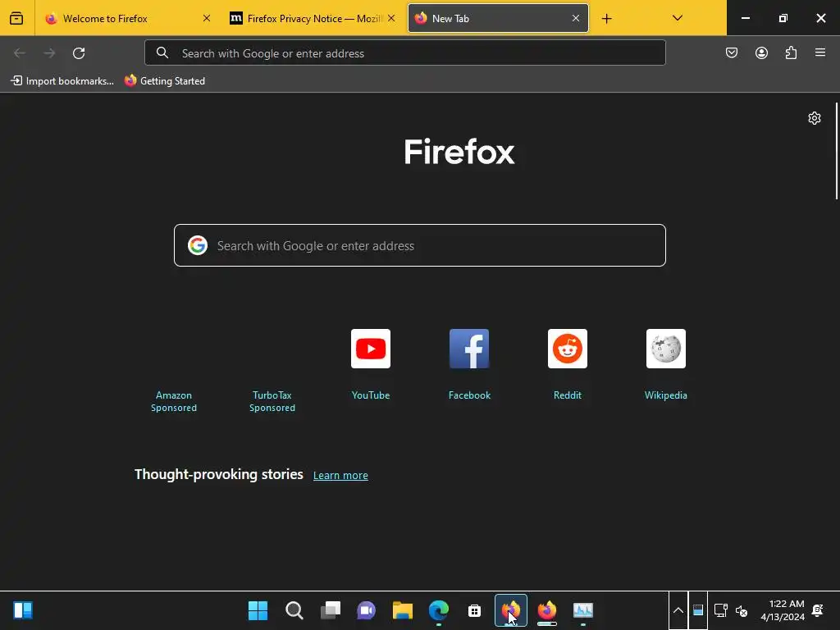Click Learn more link beside stories heading
The height and width of the screenshot is (630, 840).
[x=340, y=475]
